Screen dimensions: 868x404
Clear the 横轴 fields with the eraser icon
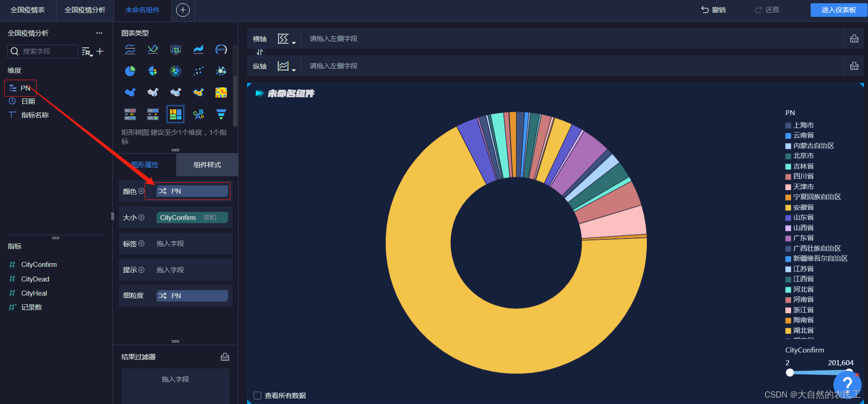(x=854, y=39)
